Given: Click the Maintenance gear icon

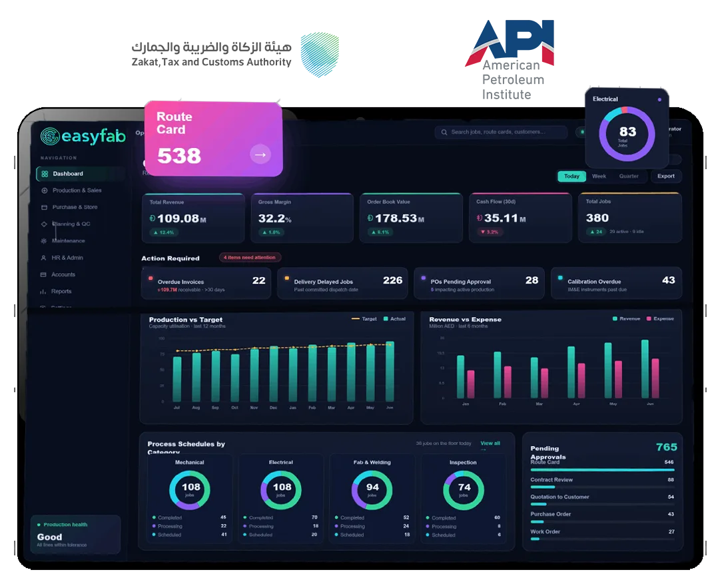Looking at the screenshot, I should click(43, 241).
